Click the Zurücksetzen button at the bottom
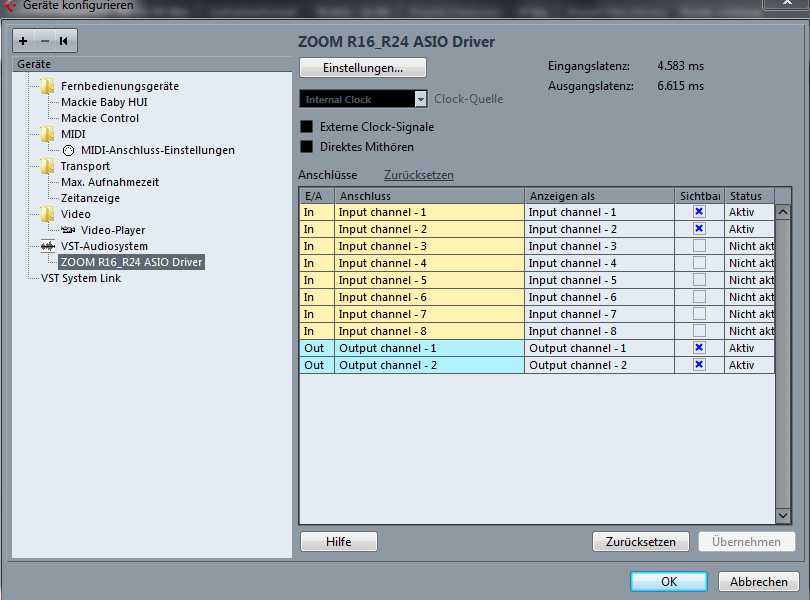The height and width of the screenshot is (600, 810). [641, 542]
